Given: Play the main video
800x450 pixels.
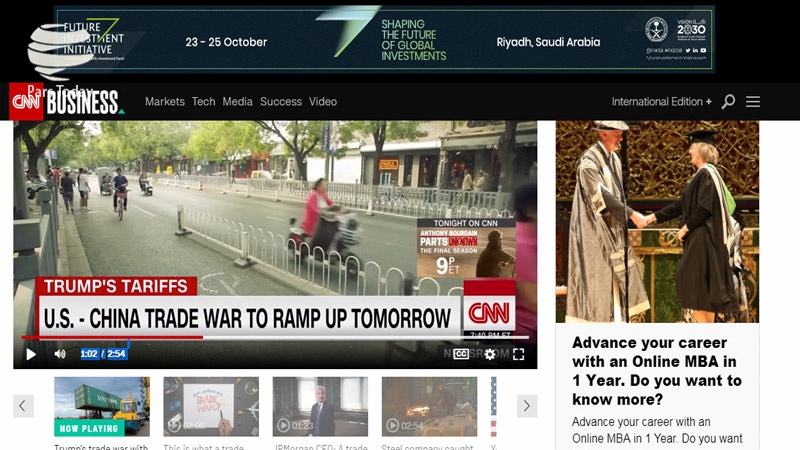Looking at the screenshot, I should click(x=31, y=354).
